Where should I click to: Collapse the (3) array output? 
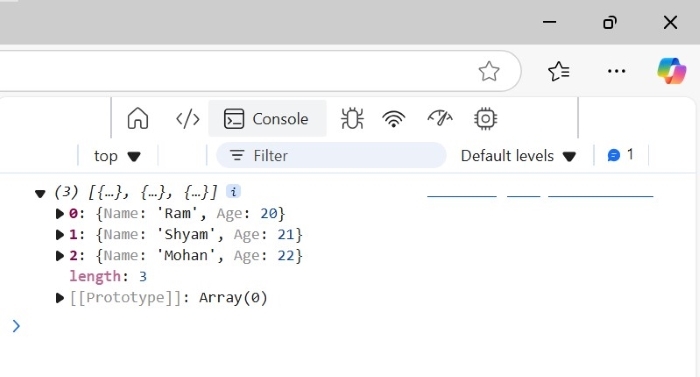(40, 193)
